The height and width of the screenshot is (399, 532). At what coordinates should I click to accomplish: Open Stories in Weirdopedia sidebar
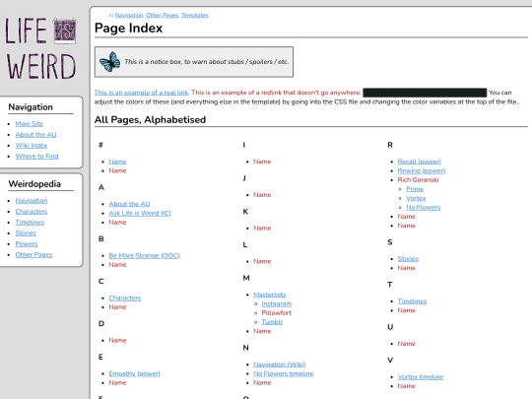coord(26,233)
